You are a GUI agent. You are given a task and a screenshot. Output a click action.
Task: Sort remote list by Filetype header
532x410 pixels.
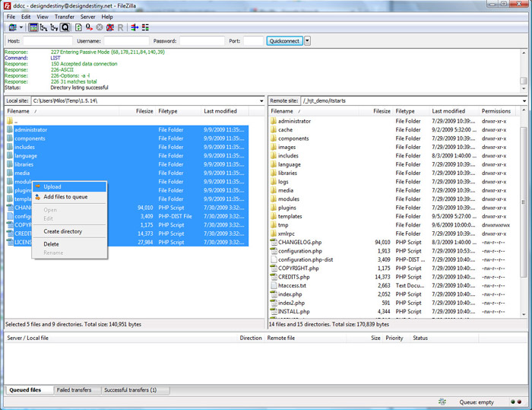tap(410, 111)
